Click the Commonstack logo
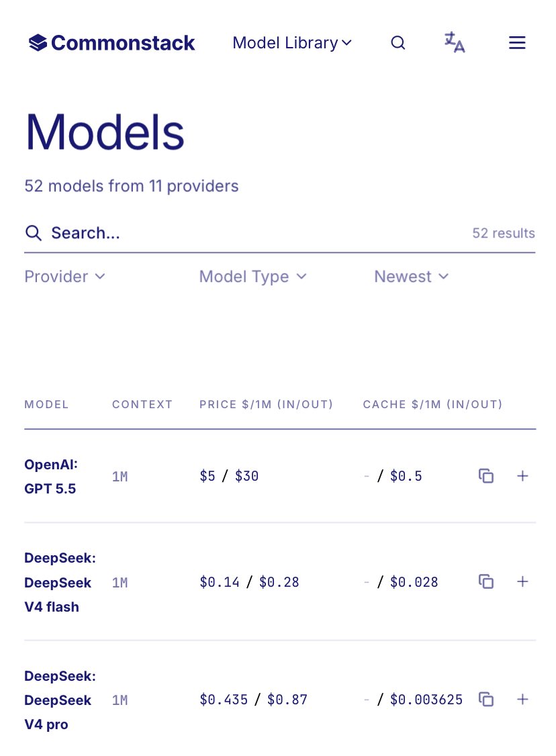The height and width of the screenshot is (756, 556). [x=112, y=43]
